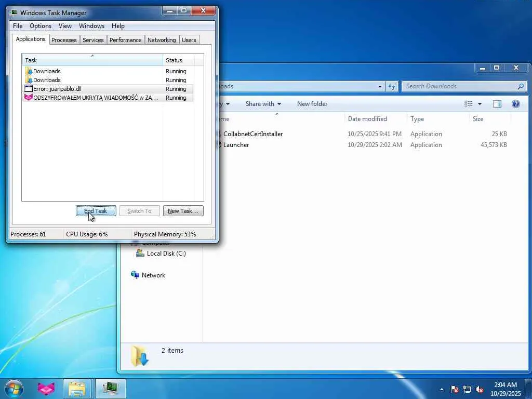This screenshot has width=532, height=399.
Task: Switch to the Networking tab
Action: [162, 40]
